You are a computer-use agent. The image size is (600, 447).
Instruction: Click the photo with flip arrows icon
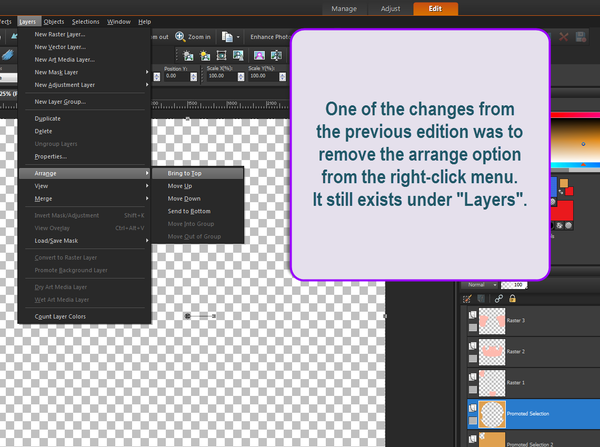pyautogui.click(x=276, y=56)
